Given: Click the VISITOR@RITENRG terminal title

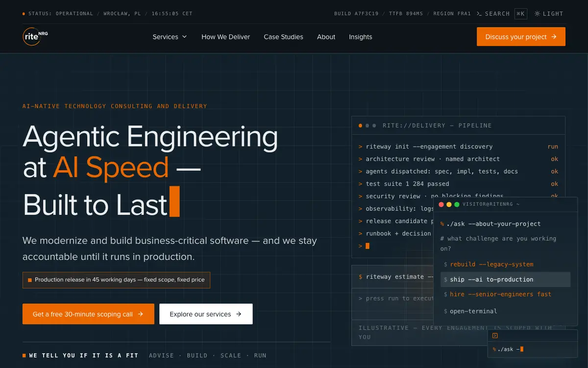Looking at the screenshot, I should point(491,204).
